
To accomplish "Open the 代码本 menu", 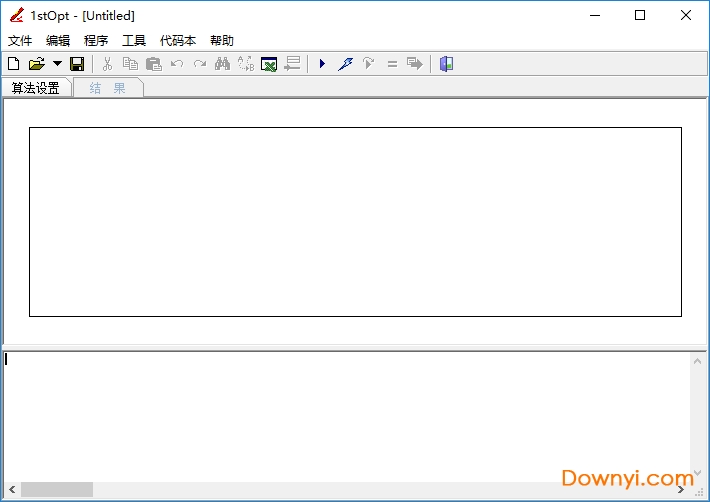I will click(178, 41).
